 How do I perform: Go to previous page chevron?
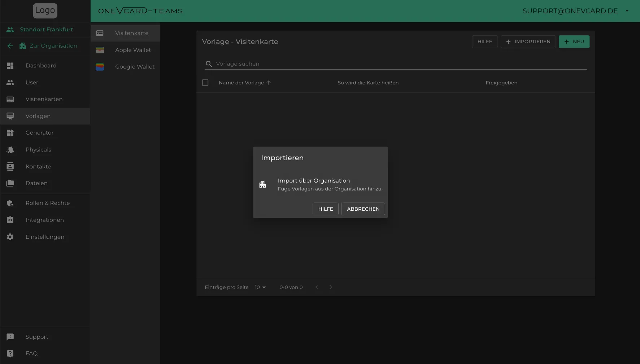(x=317, y=287)
